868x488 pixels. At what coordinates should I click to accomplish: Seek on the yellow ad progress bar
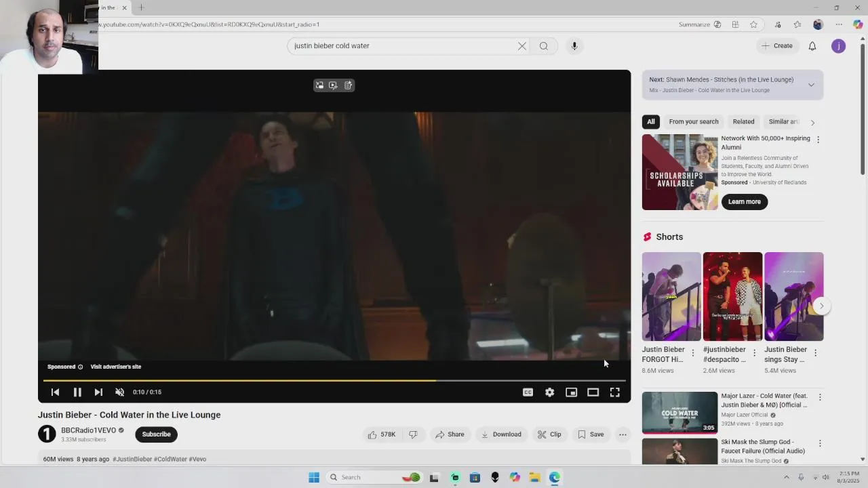point(334,380)
